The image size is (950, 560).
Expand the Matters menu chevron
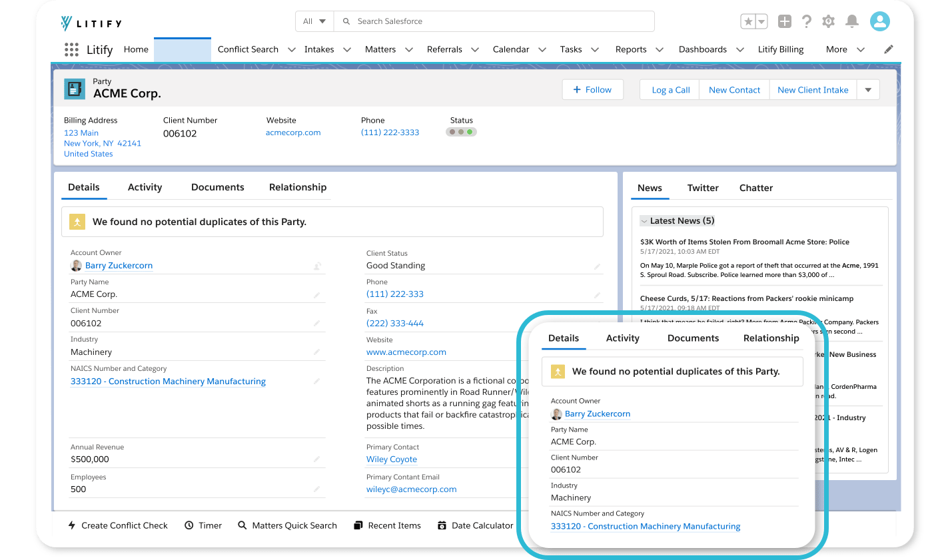[409, 49]
